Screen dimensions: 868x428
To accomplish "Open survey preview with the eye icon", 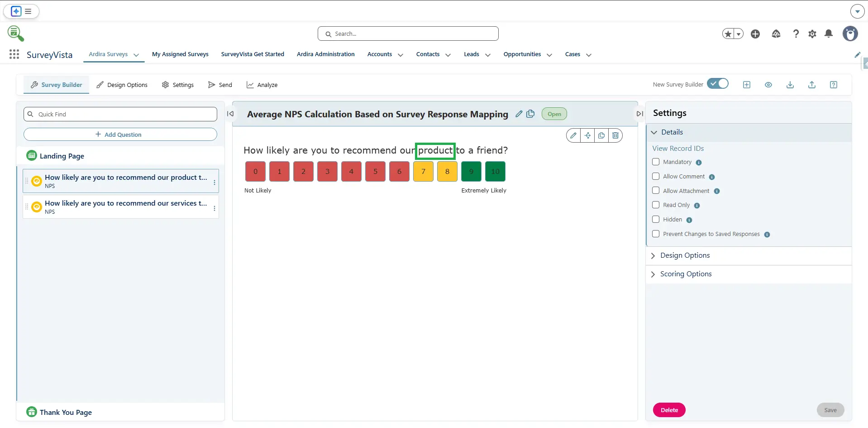I will (768, 85).
